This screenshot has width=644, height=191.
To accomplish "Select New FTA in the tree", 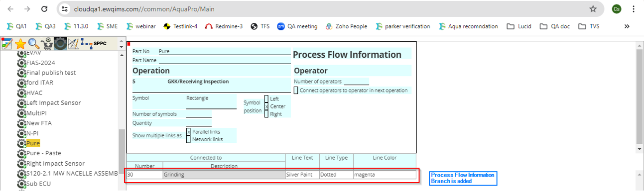I will coord(39,123).
